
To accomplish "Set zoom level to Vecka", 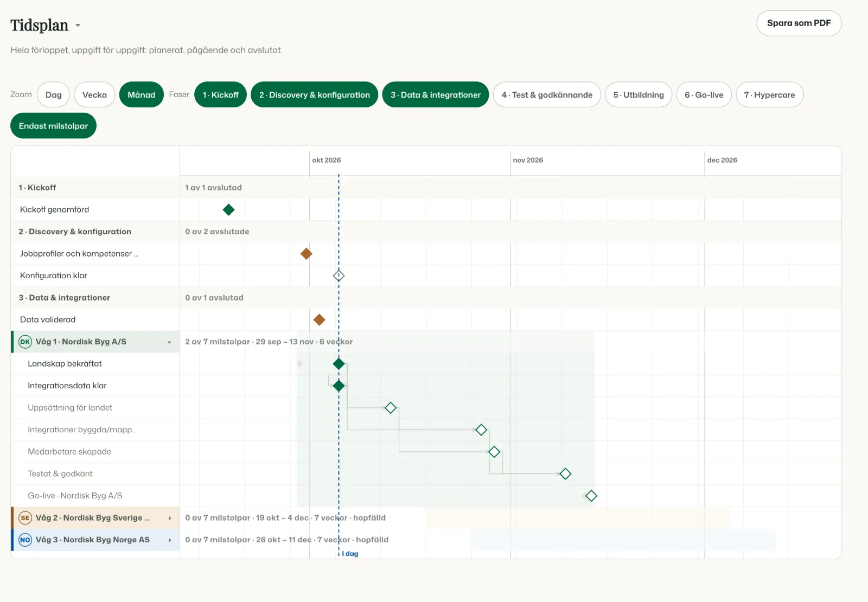I will pyautogui.click(x=94, y=95).
